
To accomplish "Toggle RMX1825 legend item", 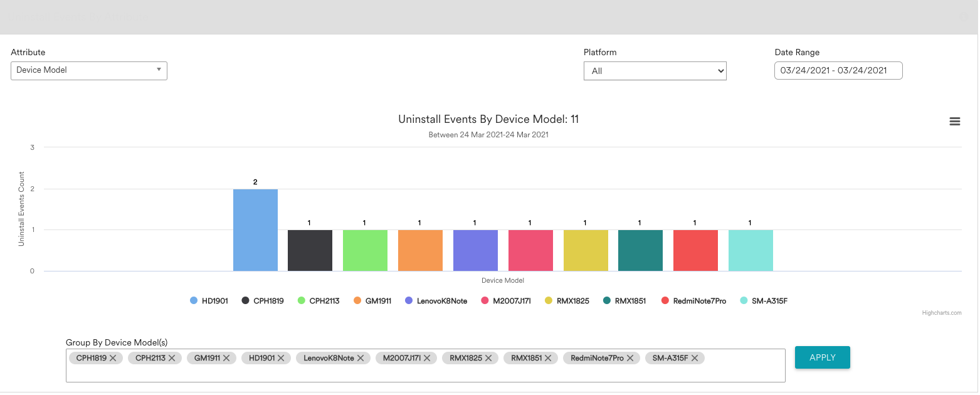I will click(x=567, y=301).
